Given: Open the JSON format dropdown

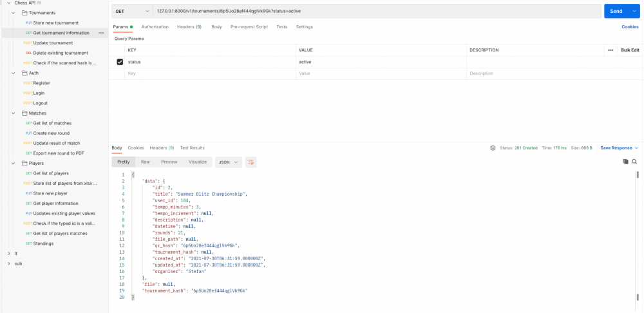Looking at the screenshot, I should [x=228, y=162].
